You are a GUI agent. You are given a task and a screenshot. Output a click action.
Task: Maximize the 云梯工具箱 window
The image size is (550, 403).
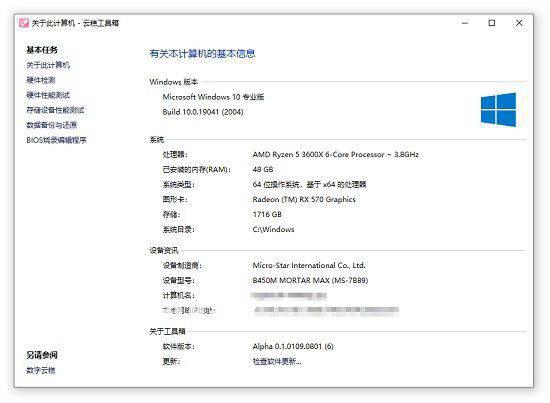[492, 23]
